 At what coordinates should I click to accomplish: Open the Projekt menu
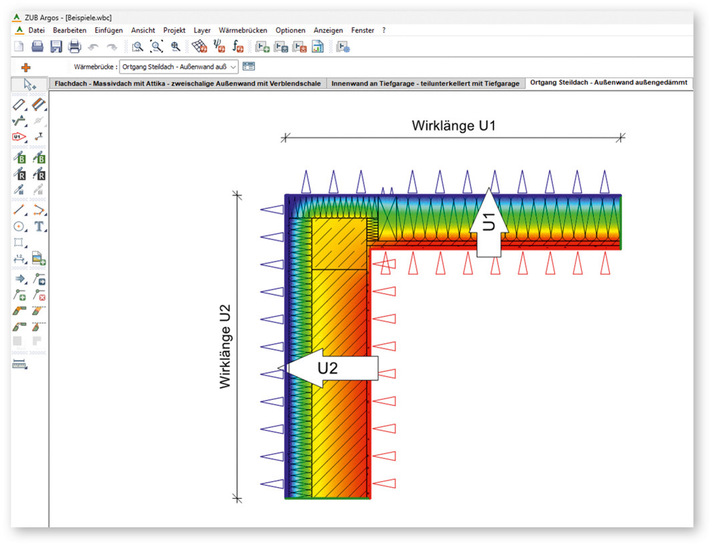tap(177, 30)
